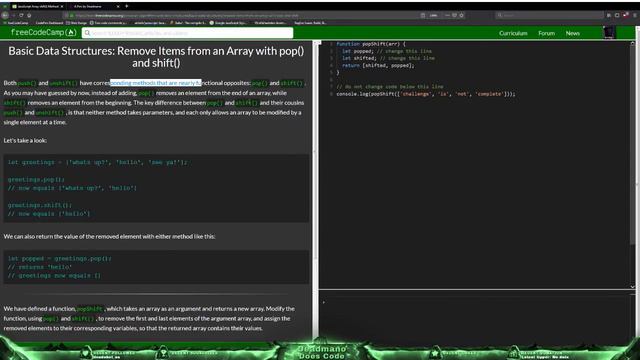Open the Forum nav link
The width and height of the screenshot is (640, 360).
(546, 33)
